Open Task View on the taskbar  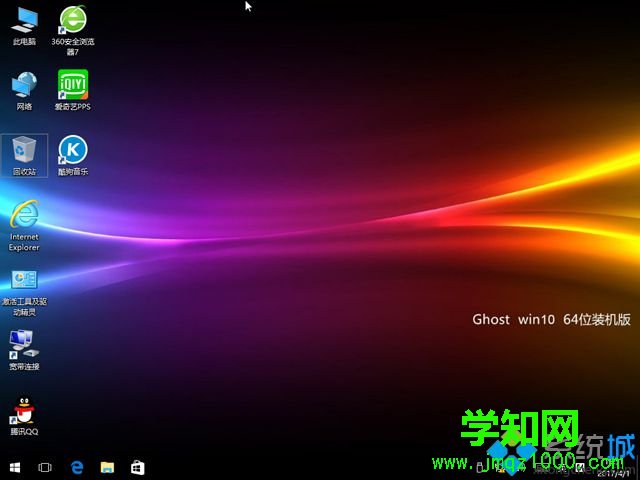(x=45, y=467)
